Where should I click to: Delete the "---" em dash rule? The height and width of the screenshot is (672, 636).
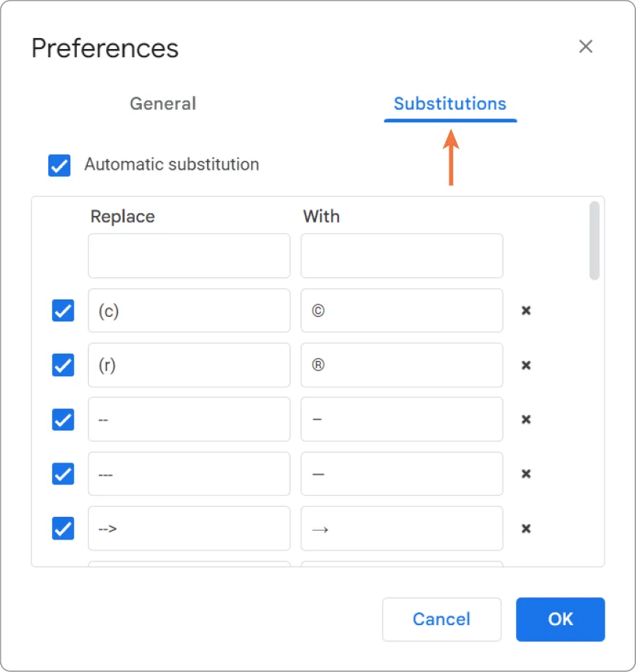[526, 474]
